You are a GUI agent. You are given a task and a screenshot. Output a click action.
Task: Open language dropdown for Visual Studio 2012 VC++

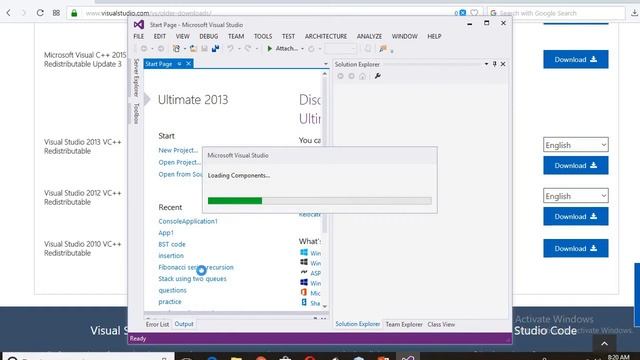click(576, 196)
